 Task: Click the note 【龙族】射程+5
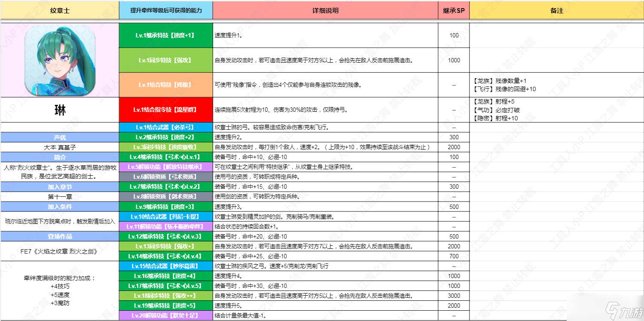[493, 102]
